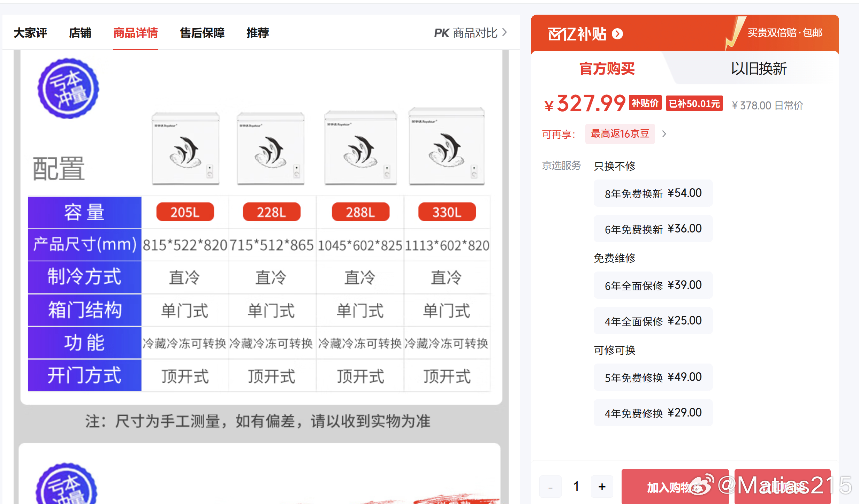The image size is (859, 504).
Task: Select the 4年免费修换 ¥29.00 service
Action: (x=653, y=412)
